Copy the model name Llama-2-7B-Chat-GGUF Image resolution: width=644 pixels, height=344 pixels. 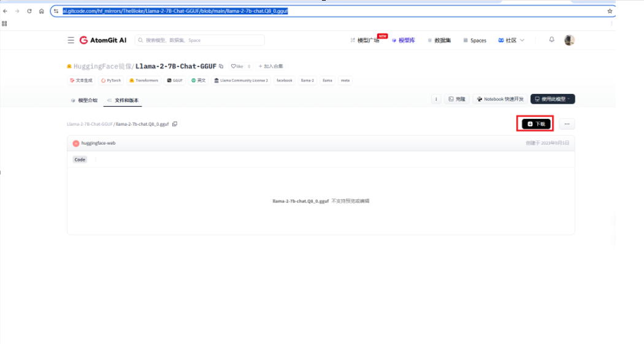click(x=221, y=66)
